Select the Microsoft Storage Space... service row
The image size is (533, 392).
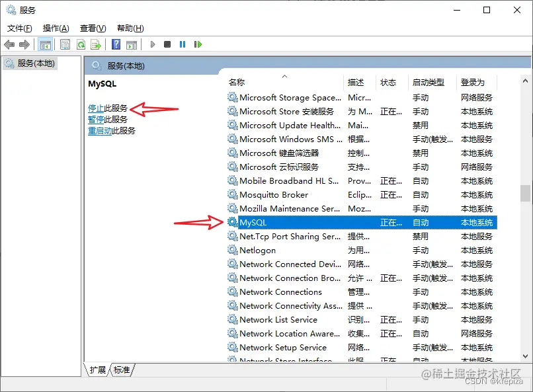tap(361, 97)
